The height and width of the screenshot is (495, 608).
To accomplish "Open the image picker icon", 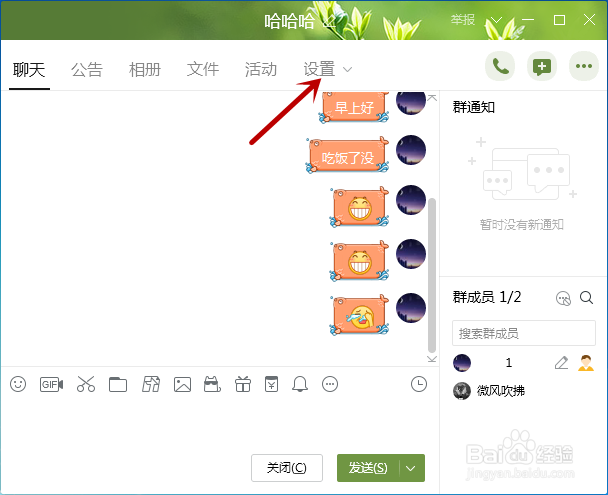I will point(182,385).
